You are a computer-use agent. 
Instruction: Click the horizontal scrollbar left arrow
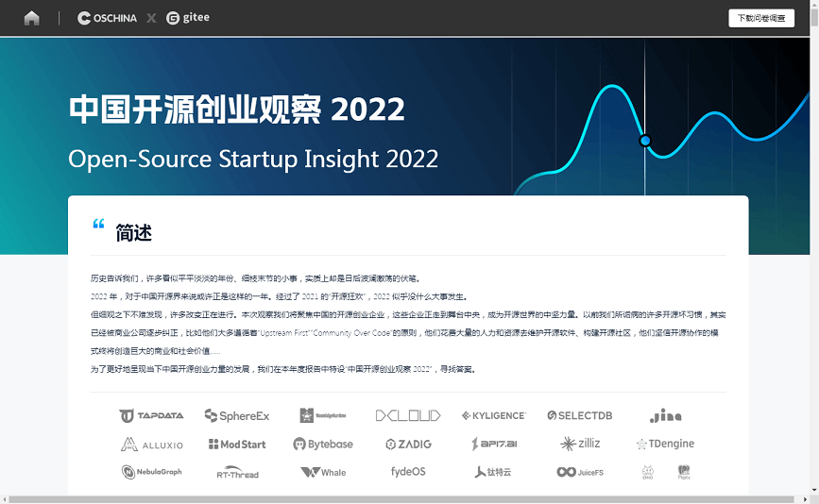click(x=4, y=499)
